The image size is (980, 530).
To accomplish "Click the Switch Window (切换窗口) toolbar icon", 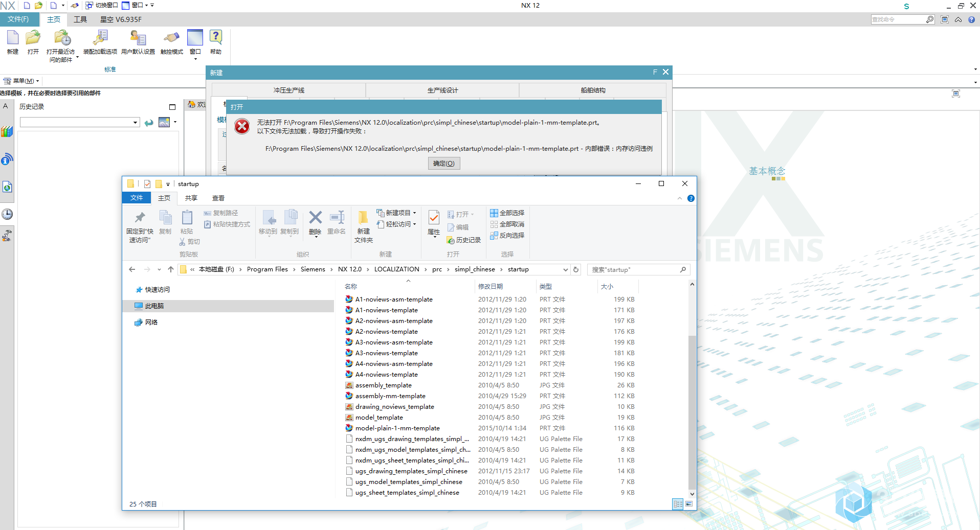I will click(x=89, y=5).
